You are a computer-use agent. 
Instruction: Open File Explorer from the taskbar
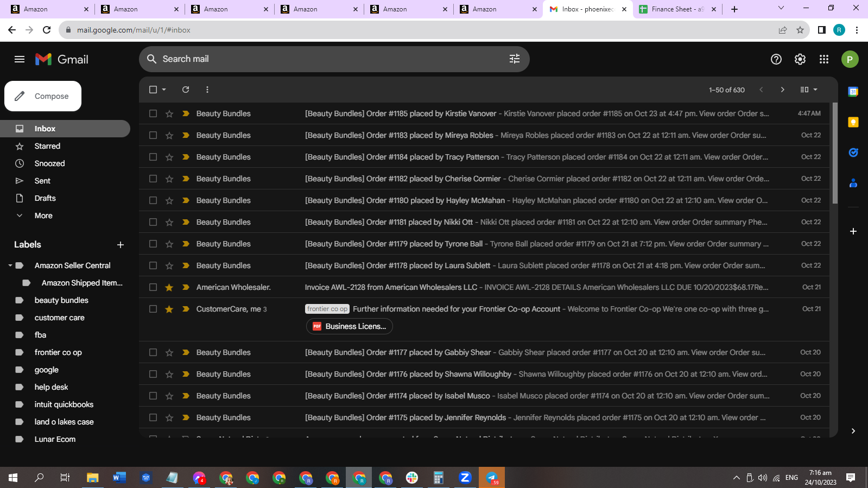coord(93,478)
